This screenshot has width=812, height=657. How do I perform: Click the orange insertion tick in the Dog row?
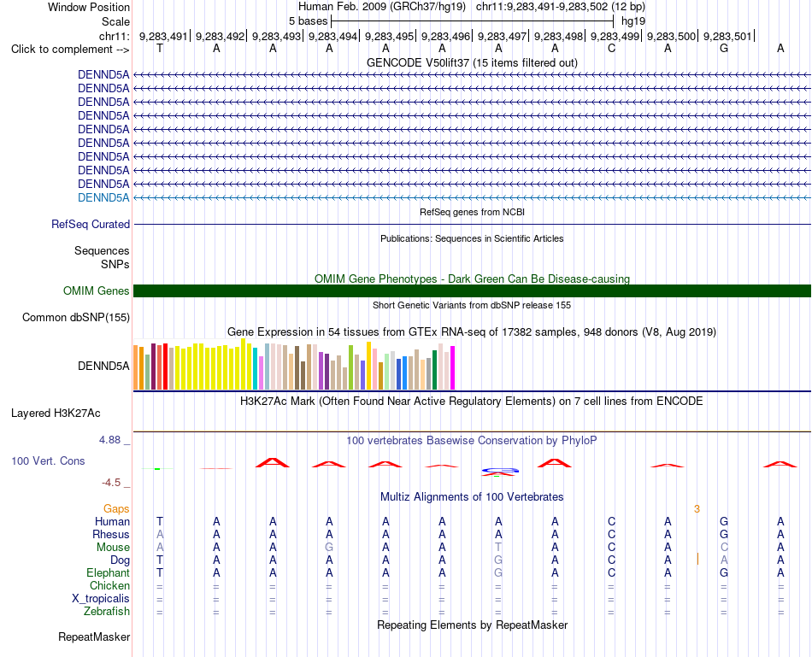click(697, 559)
